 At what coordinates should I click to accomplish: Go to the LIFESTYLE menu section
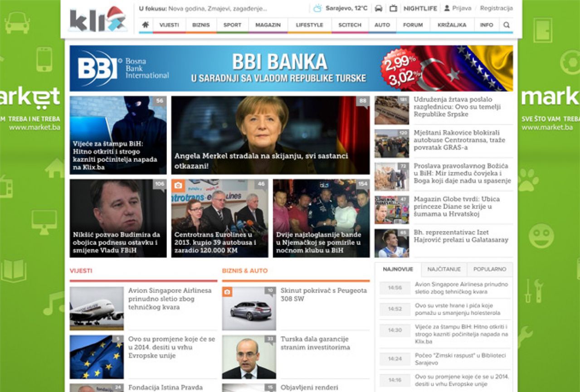pyautogui.click(x=309, y=25)
